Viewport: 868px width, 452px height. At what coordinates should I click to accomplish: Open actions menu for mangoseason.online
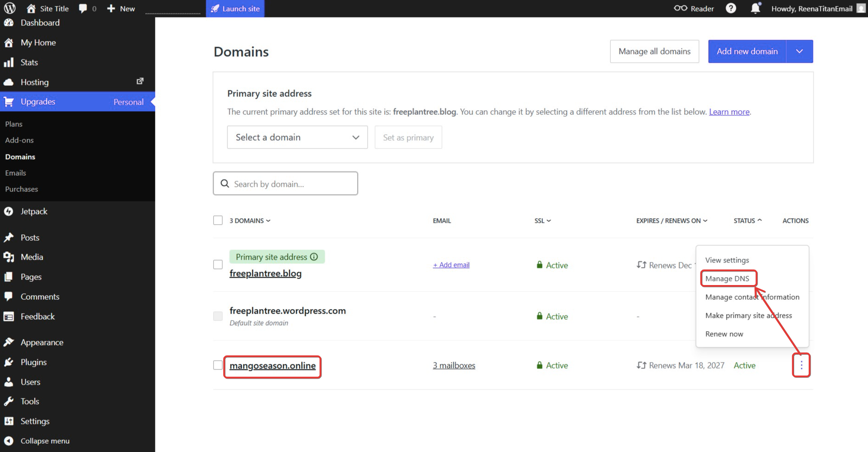[x=802, y=365]
